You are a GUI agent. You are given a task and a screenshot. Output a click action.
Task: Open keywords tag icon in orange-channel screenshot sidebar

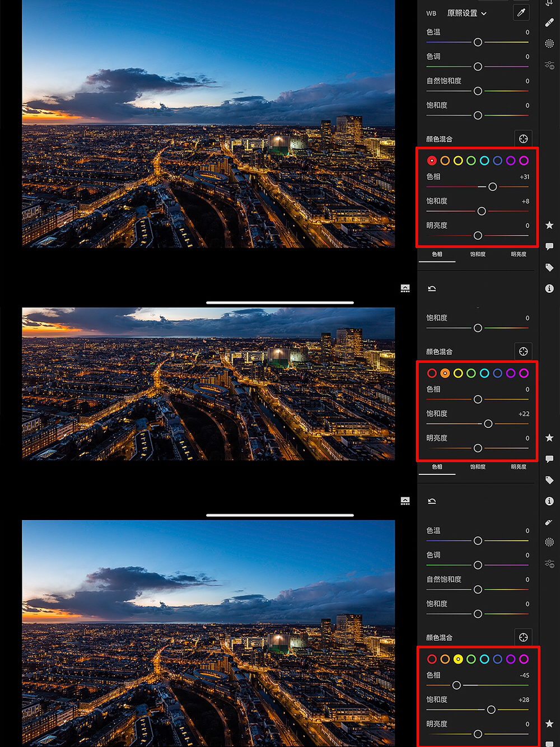(549, 480)
